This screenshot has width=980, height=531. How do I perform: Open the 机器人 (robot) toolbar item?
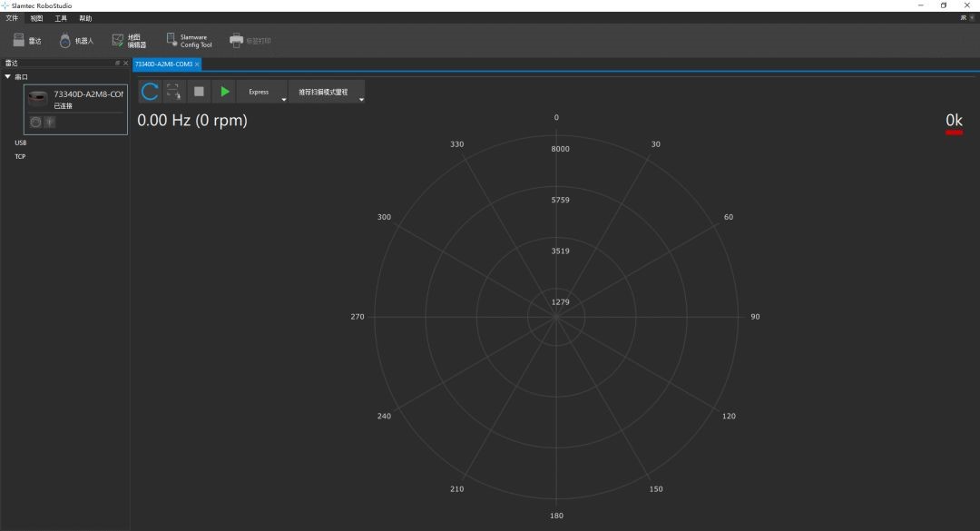76,41
